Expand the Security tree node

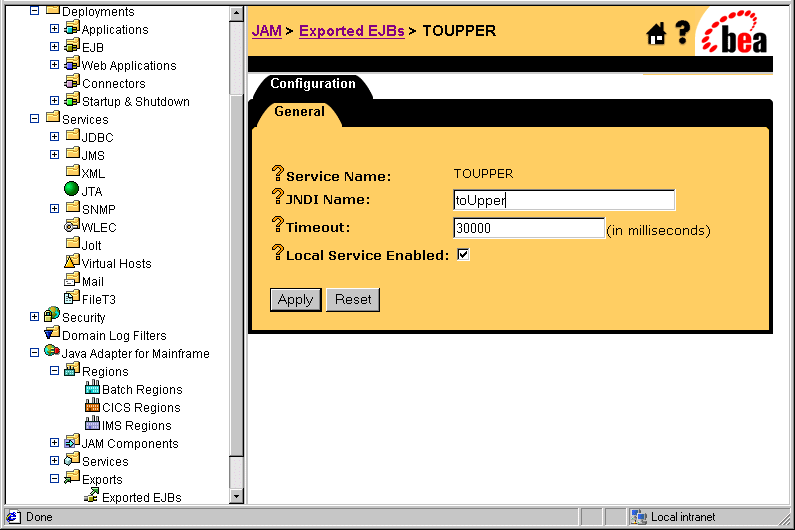[x=34, y=316]
